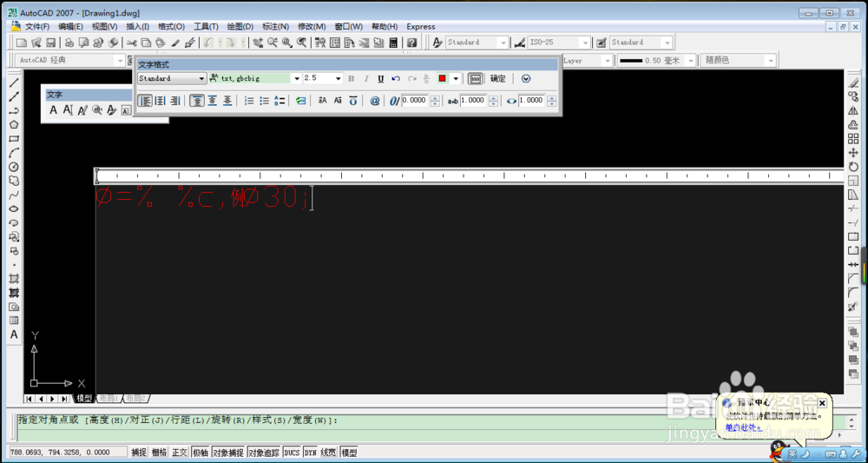Toggle 正交 ortho mode in status bar

pyautogui.click(x=180, y=453)
